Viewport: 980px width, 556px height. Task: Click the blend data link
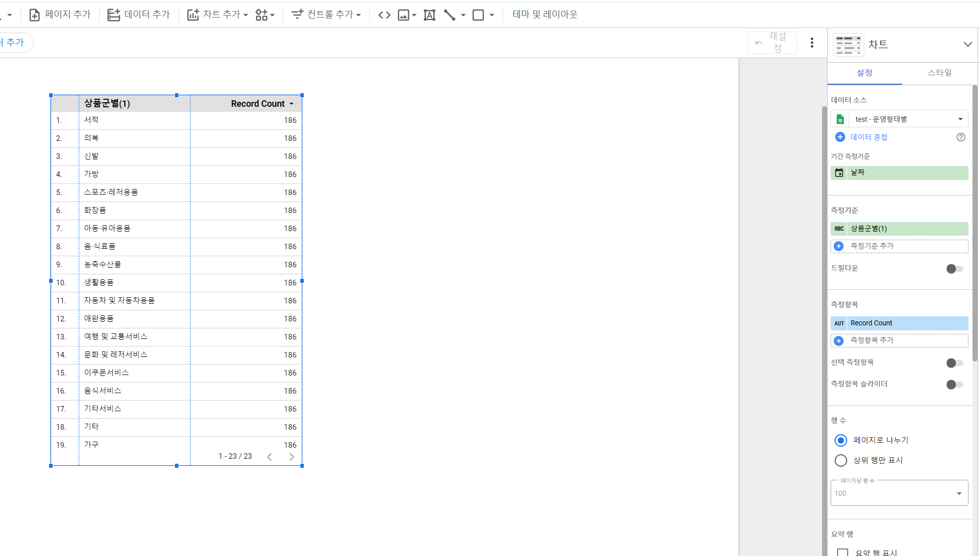pyautogui.click(x=868, y=137)
